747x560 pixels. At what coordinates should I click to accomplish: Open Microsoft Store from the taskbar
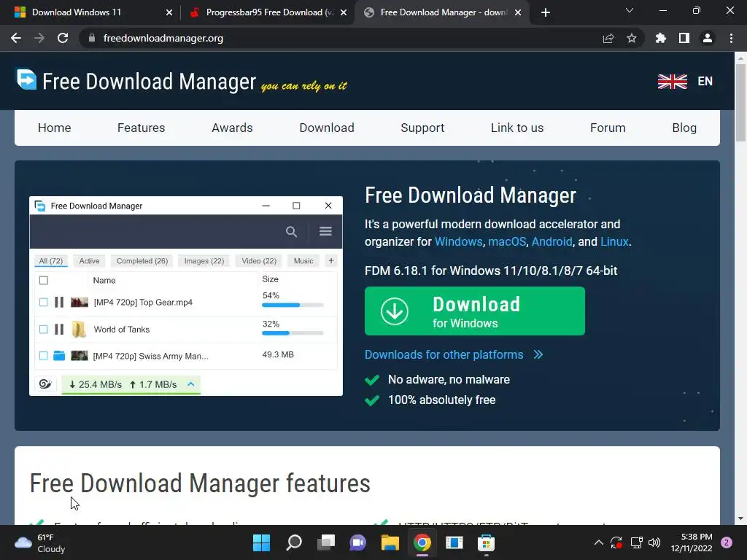pos(486,542)
